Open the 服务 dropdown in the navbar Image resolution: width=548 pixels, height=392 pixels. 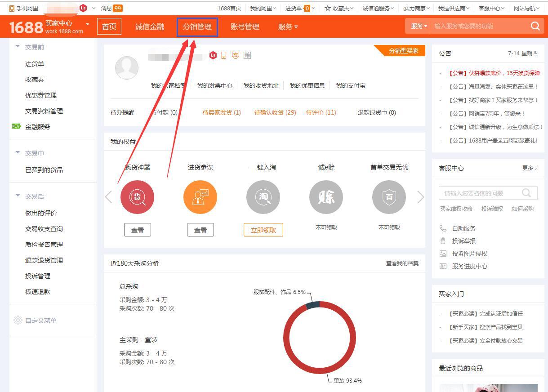coord(418,26)
